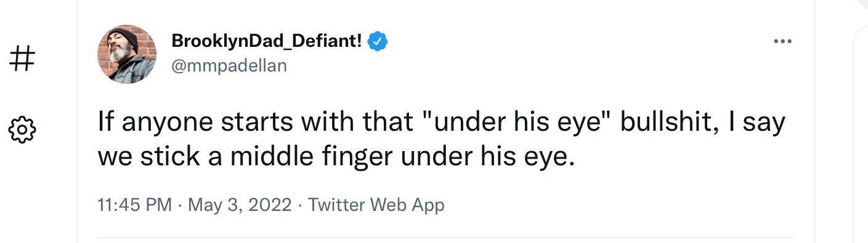This screenshot has height=243, width=868.
Task: Click the tweet text starting "If anyone starts"
Action: tap(442, 139)
